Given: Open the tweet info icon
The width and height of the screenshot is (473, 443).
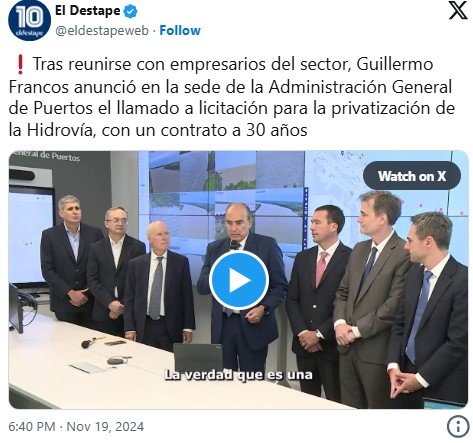Looking at the screenshot, I should click(458, 426).
